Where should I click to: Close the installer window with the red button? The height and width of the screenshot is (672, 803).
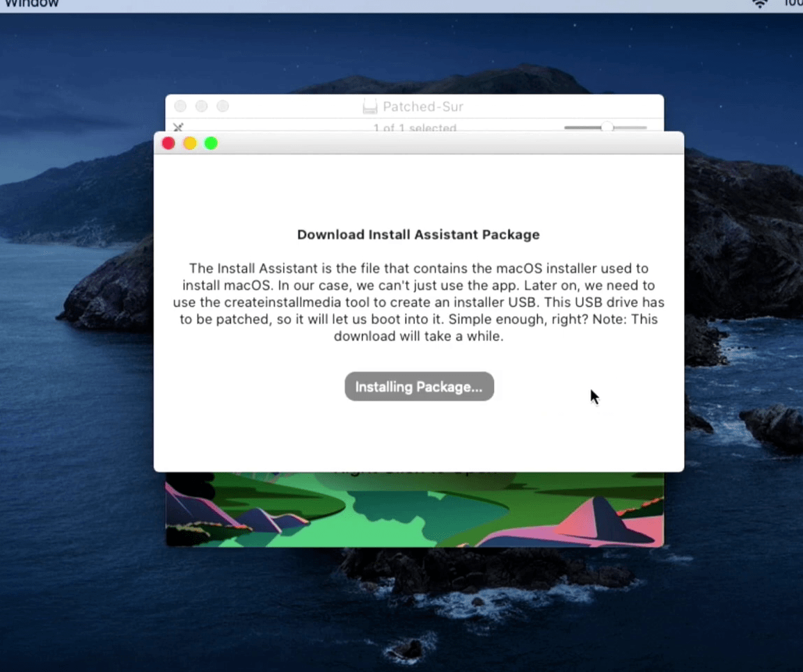tap(168, 143)
